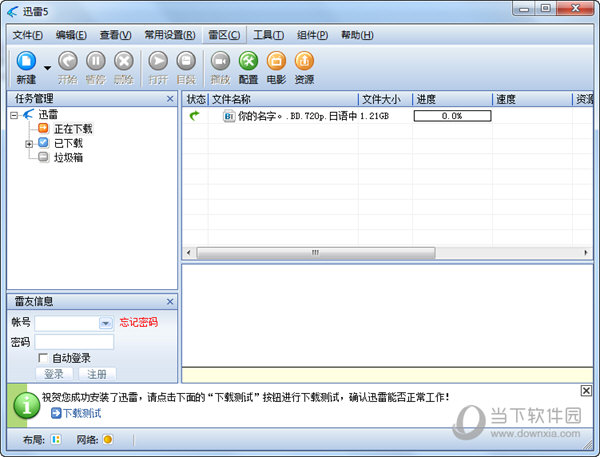Screen dimensions: 600x457
Task: Click the 目录 folder toolbar icon
Action: 186,61
